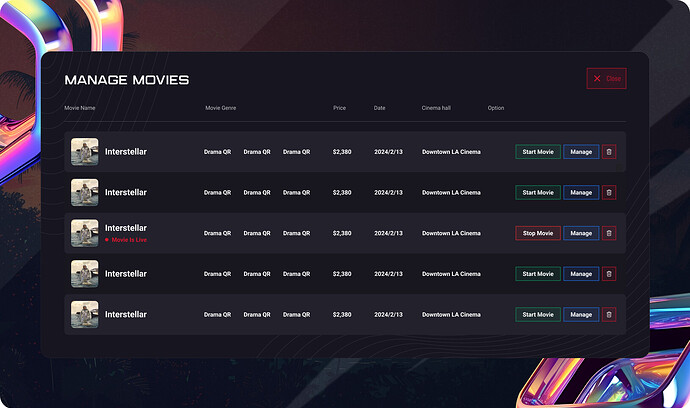Click the 'Movie Genre' column header
690x408 pixels.
[220, 108]
